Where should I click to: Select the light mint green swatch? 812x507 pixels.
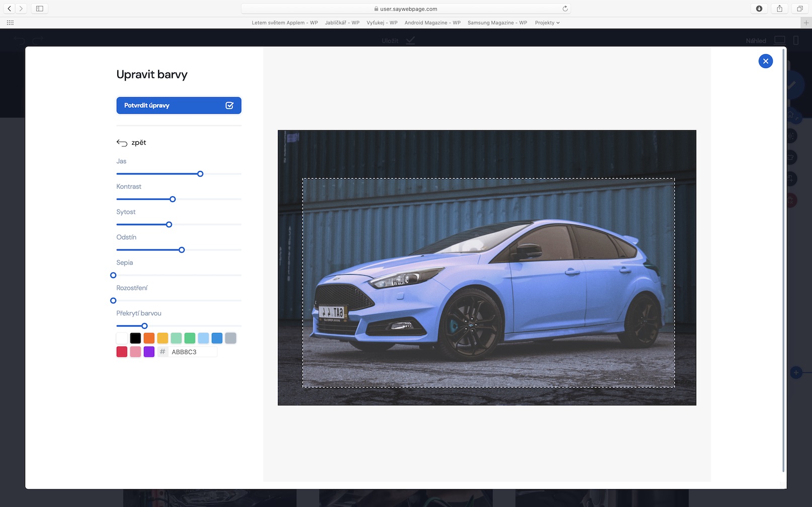pos(176,338)
